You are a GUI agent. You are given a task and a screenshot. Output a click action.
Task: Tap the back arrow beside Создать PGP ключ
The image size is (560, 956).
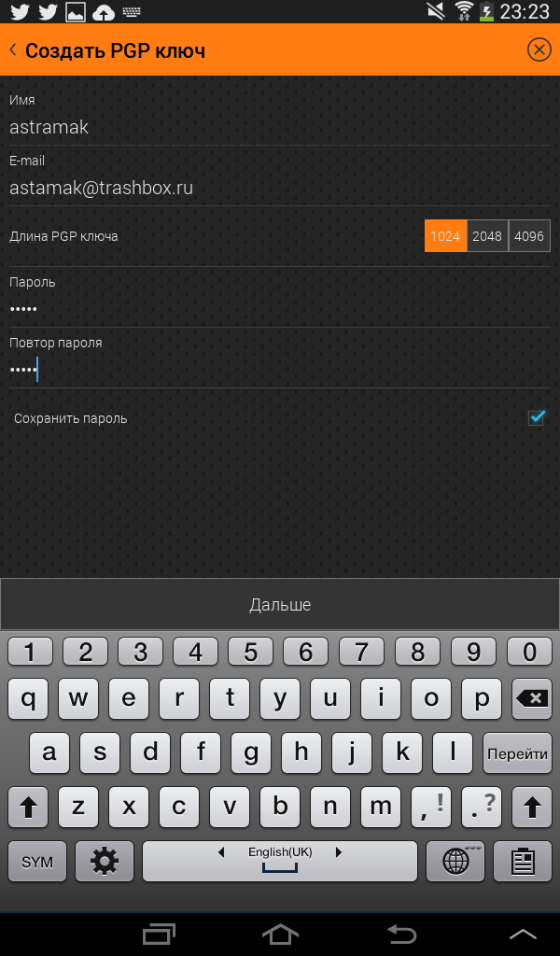click(x=13, y=50)
